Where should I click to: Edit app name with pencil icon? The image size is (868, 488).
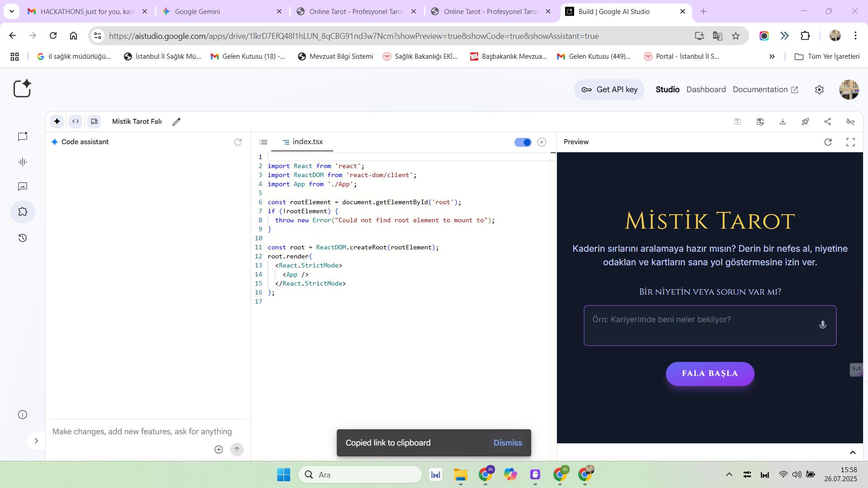click(x=176, y=122)
